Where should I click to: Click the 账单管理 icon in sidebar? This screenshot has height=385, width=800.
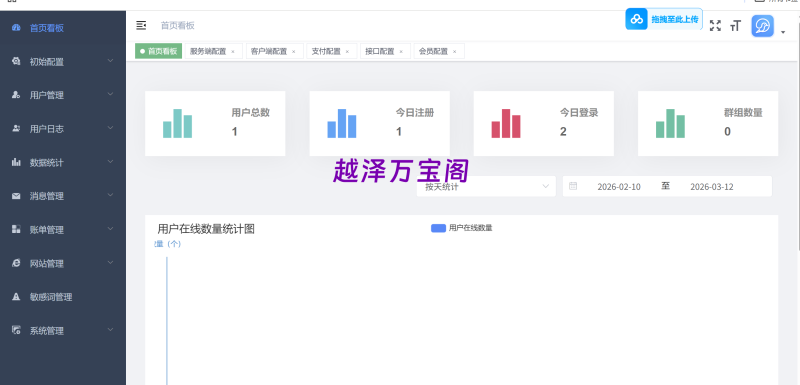[x=16, y=229]
